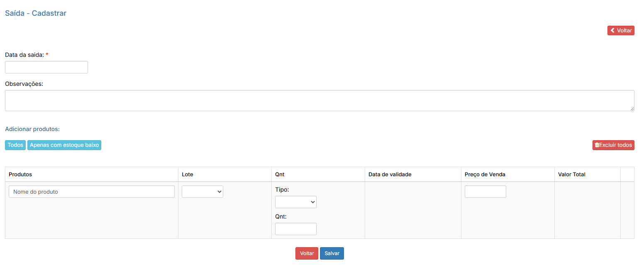
Task: Click the bottom Voltar button beside Salvar
Action: [307, 253]
